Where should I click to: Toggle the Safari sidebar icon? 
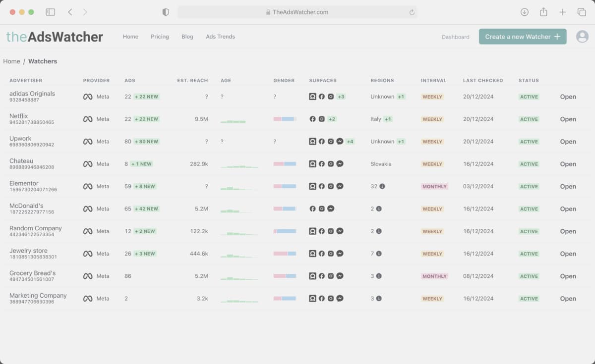coord(50,12)
